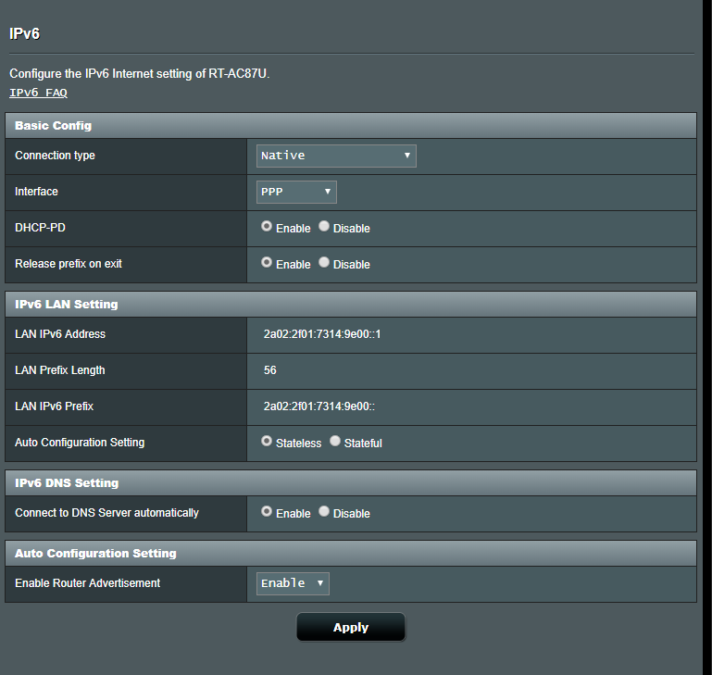Select Disable for DHCP-PD
Screen dimensions: 712x675
click(325, 228)
